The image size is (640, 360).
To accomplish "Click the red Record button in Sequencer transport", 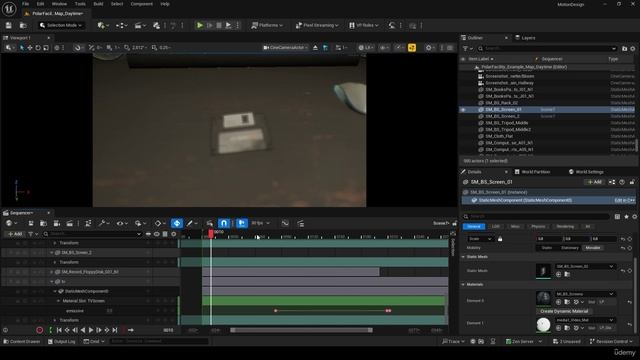I will click(x=40, y=330).
